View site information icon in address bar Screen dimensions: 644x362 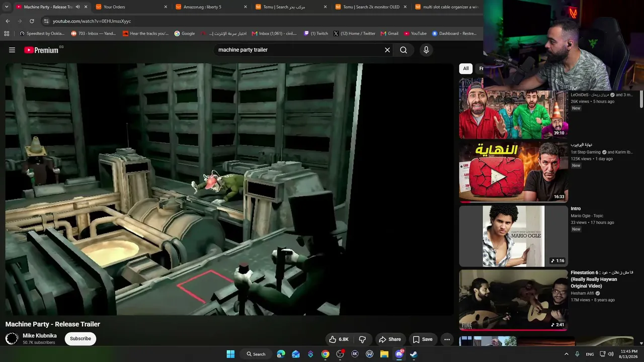(x=46, y=21)
